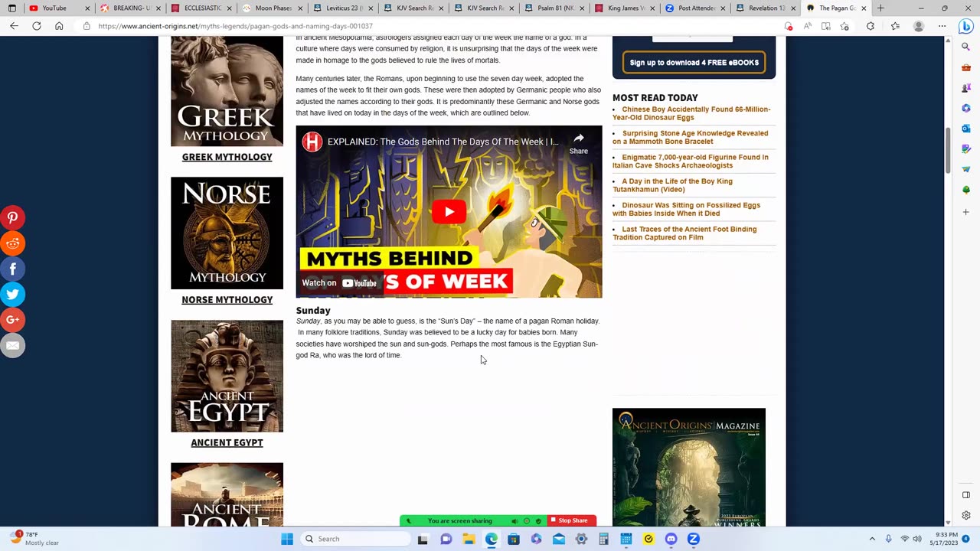Open Search in the Edge sidebar
Screen dimensions: 980x551
pos(966,47)
